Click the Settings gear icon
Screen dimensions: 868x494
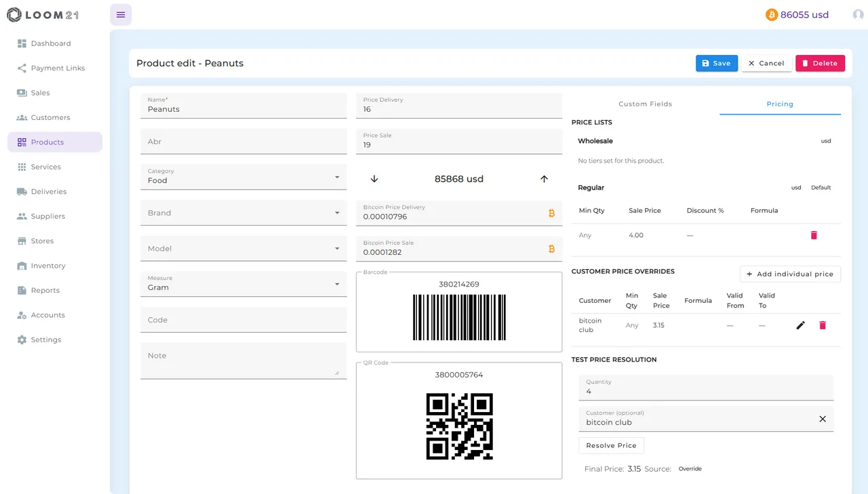[22, 339]
